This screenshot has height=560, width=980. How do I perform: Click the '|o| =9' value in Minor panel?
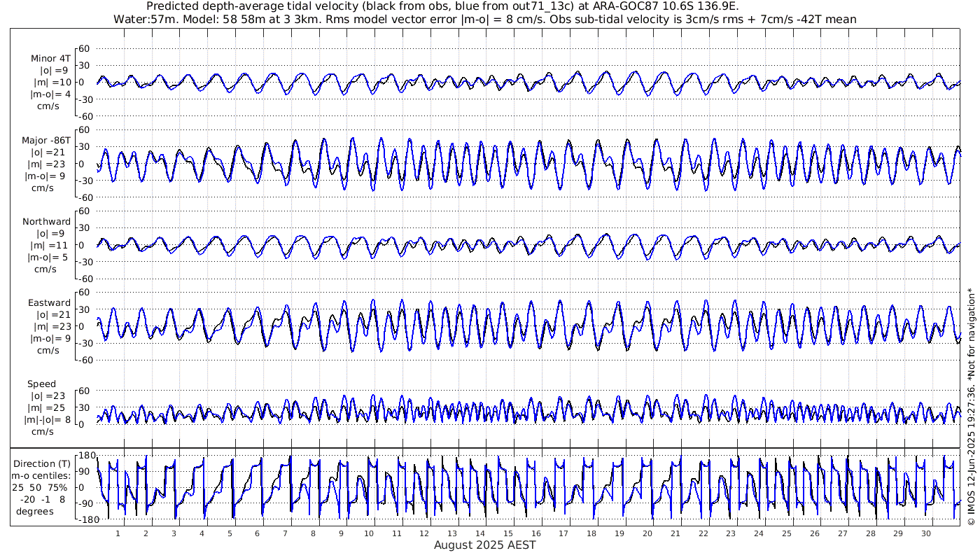[x=53, y=71]
